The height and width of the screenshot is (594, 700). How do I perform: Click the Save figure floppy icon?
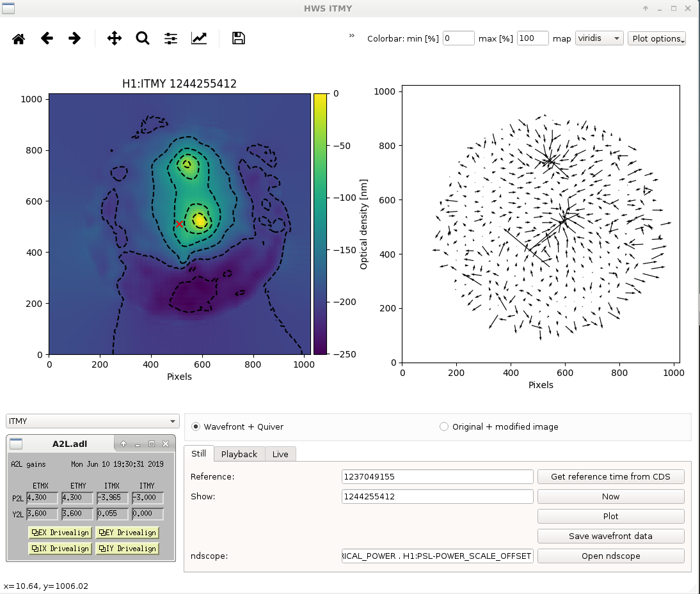tap(239, 38)
